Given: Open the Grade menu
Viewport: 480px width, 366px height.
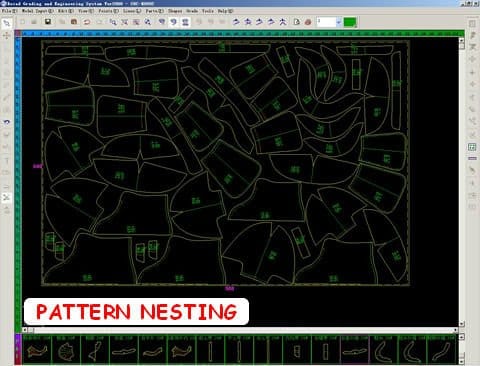Looking at the screenshot, I should [x=192, y=11].
